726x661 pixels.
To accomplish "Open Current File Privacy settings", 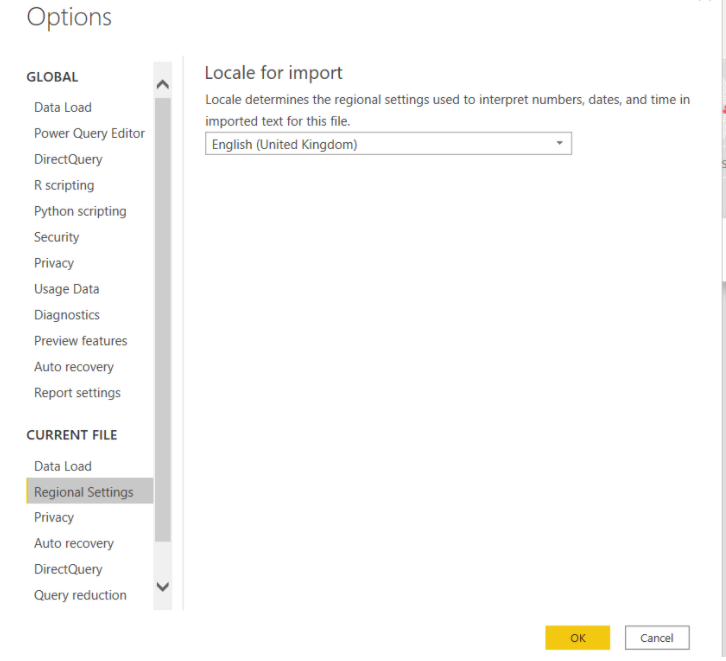I will [54, 517].
